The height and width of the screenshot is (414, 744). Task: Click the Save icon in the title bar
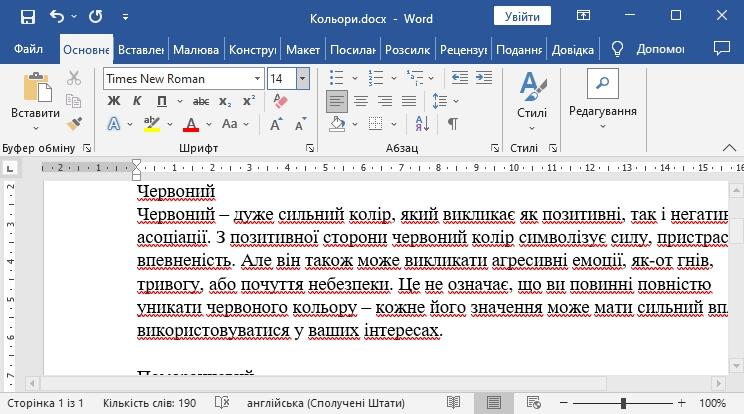(28, 17)
